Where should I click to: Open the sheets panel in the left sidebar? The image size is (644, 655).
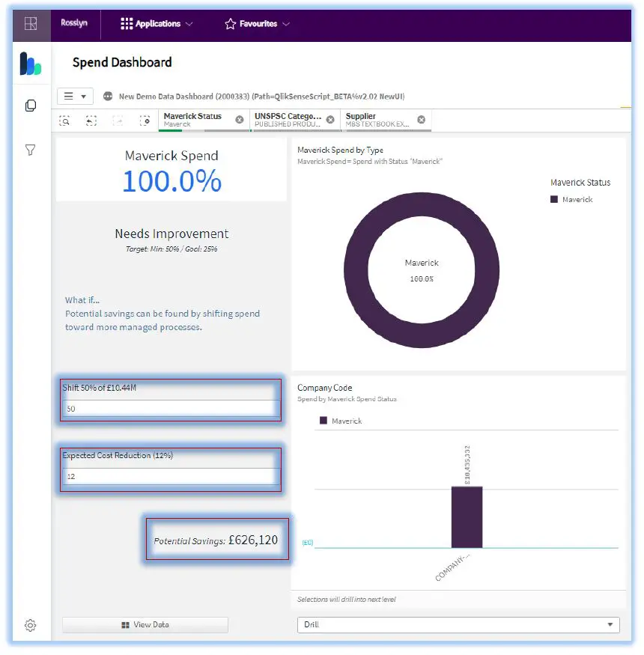[30, 106]
